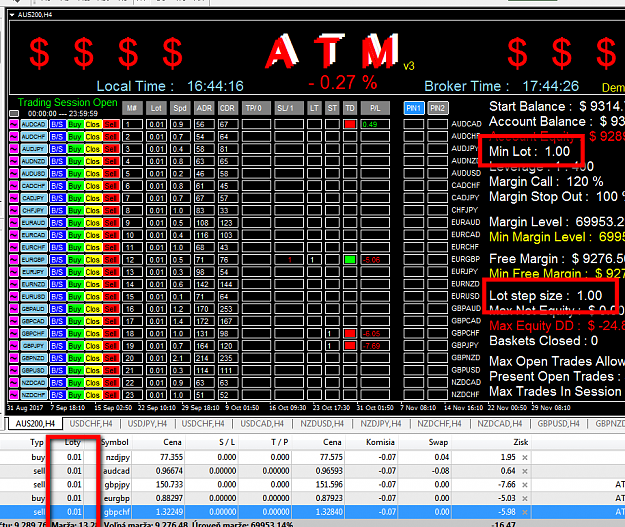Screen dimensions: 625x527
Task: Click the green TD indicator in the EURGBP row
Action: [x=350, y=260]
